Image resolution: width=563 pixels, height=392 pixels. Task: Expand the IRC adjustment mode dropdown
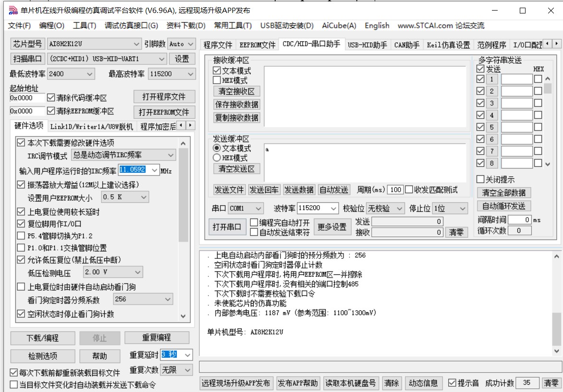[171, 155]
